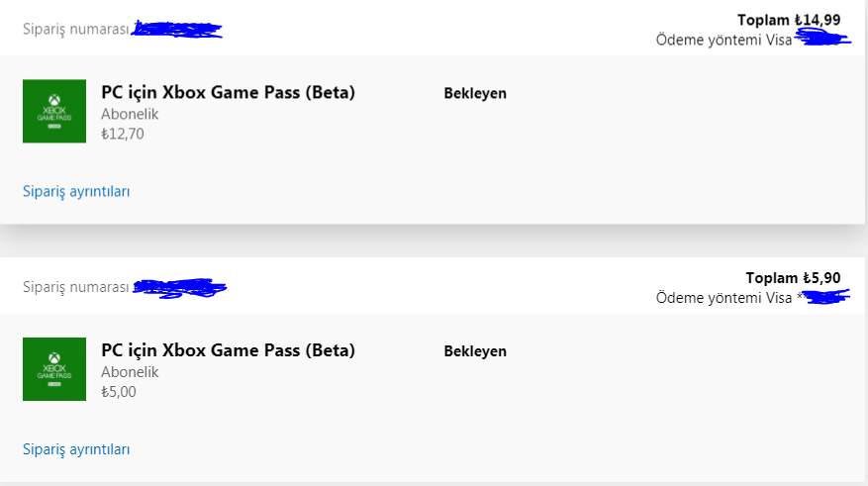Click the Sipariş numarası label of the ₺5,90 order

coord(76,287)
